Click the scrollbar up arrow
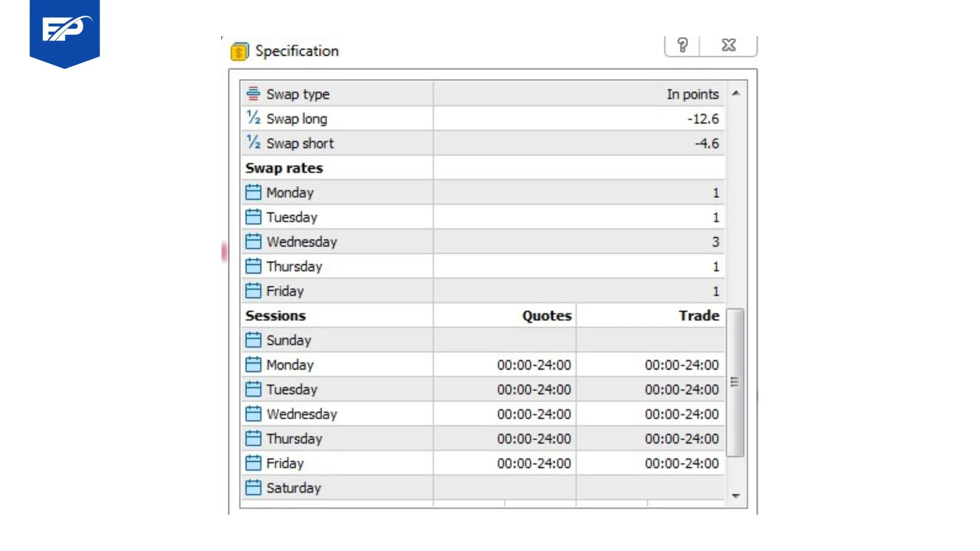This screenshot has height=551, width=980. (736, 93)
